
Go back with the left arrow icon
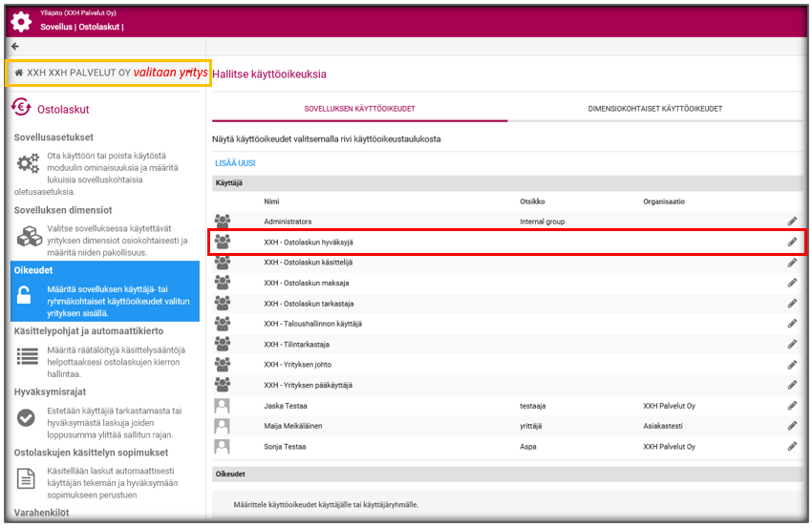click(x=15, y=47)
